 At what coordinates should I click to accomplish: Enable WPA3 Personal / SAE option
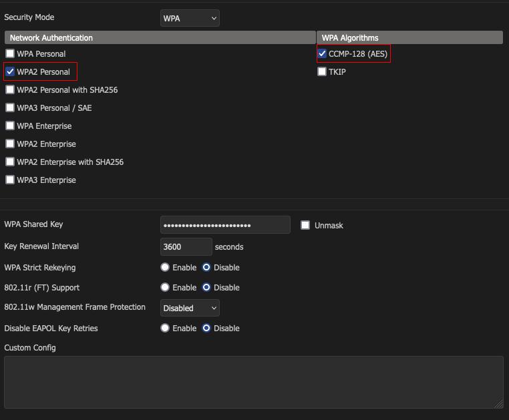coord(10,108)
